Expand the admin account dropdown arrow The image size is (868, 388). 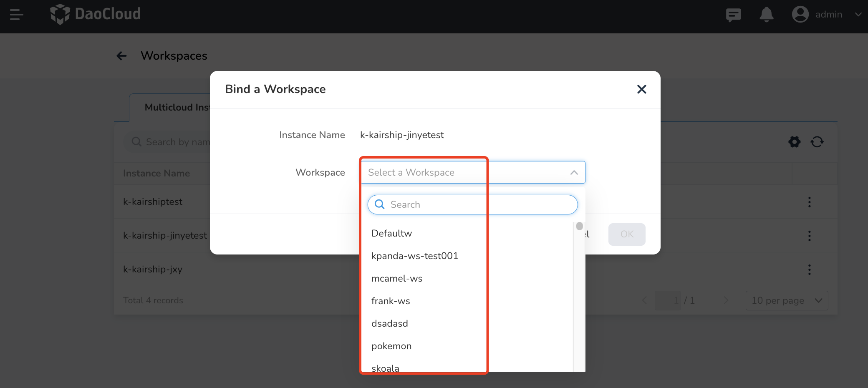coord(858,15)
